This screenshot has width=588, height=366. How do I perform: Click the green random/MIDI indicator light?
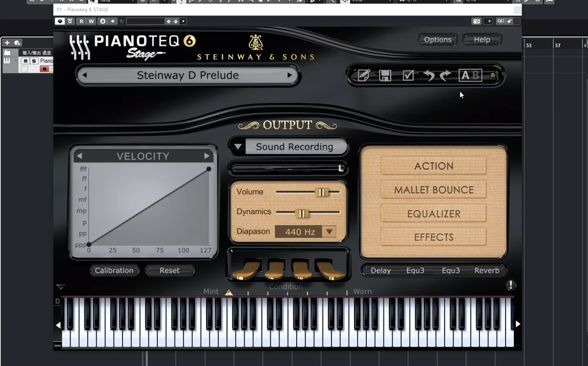pos(493,75)
